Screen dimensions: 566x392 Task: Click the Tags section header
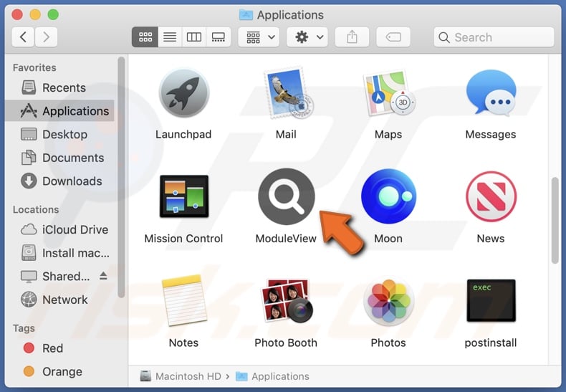point(24,328)
